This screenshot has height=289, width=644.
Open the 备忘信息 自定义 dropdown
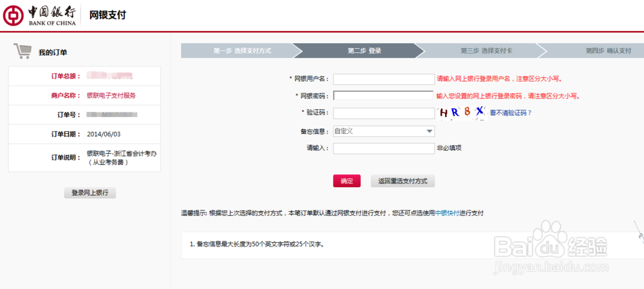384,131
